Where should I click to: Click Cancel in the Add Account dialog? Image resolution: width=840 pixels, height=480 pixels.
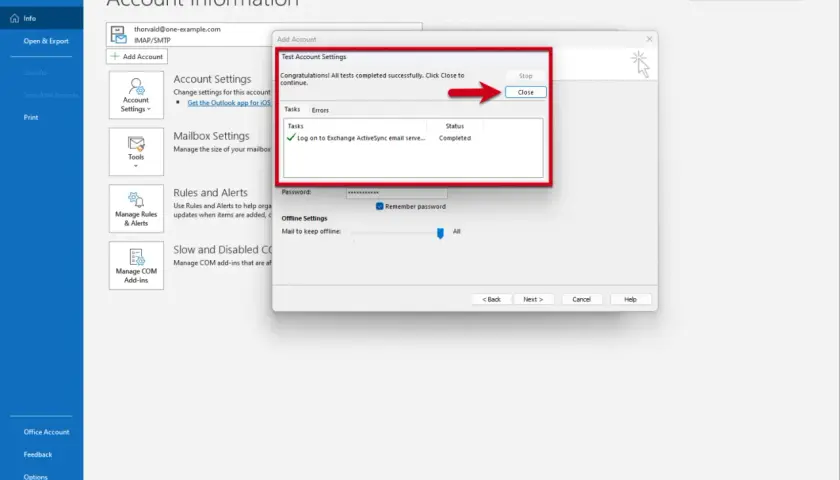click(581, 299)
